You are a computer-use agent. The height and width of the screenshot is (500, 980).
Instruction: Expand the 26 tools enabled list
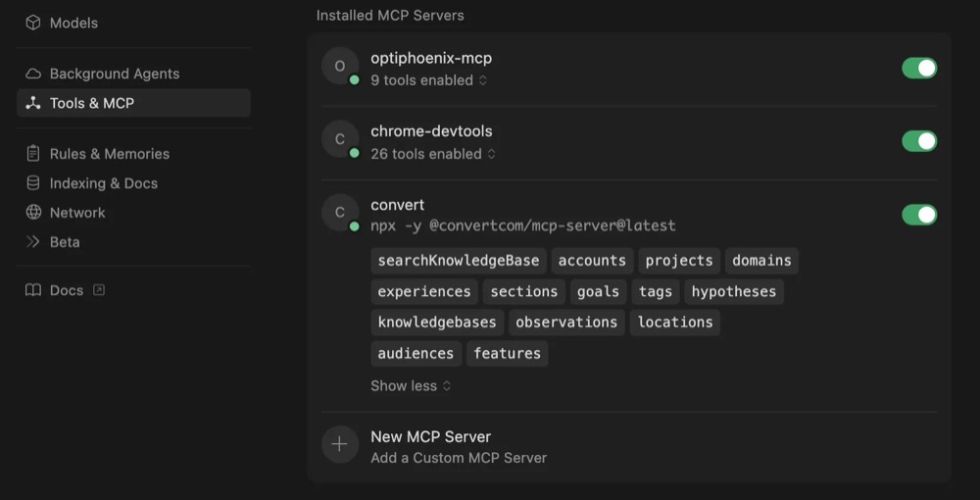[432, 154]
